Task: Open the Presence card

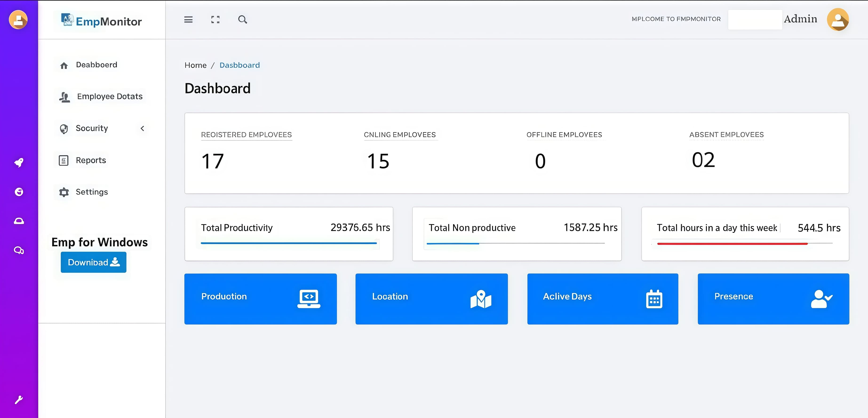Action: pyautogui.click(x=773, y=299)
